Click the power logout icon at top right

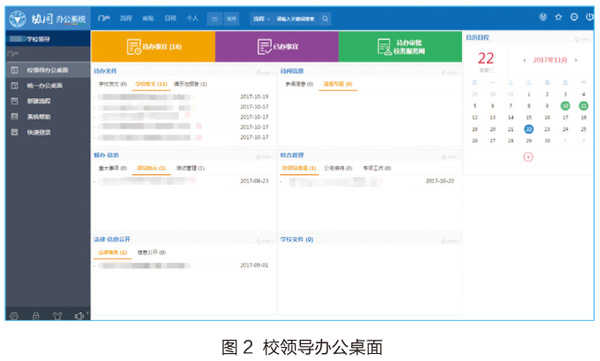(x=590, y=17)
